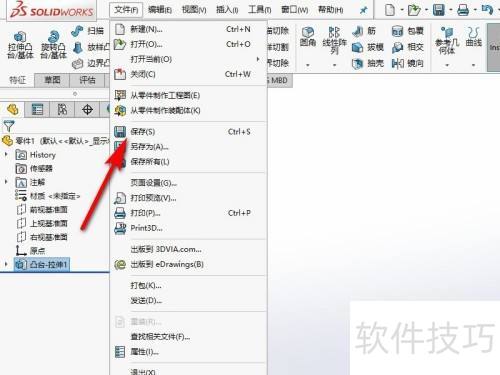This screenshot has width=500, height=375.
Task: Click the Print toolbar icon
Action: click(x=463, y=10)
